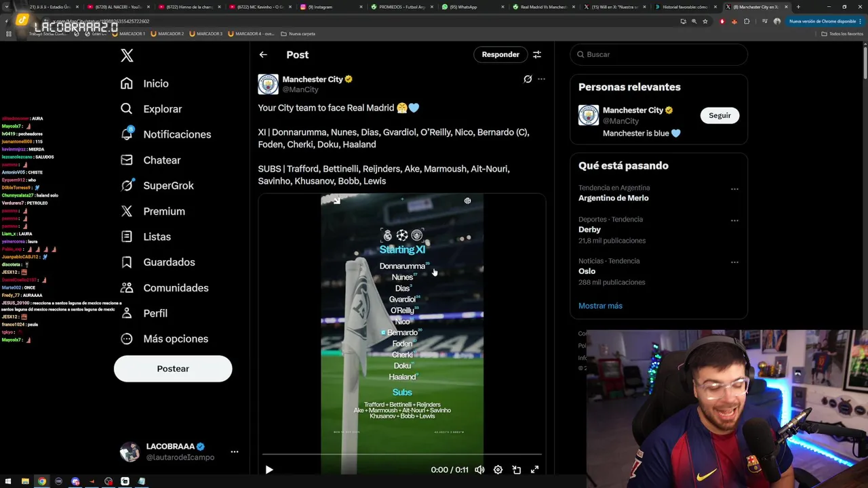Click the page vertical scrollbar
This screenshot has height=488, width=868.
(x=865, y=64)
